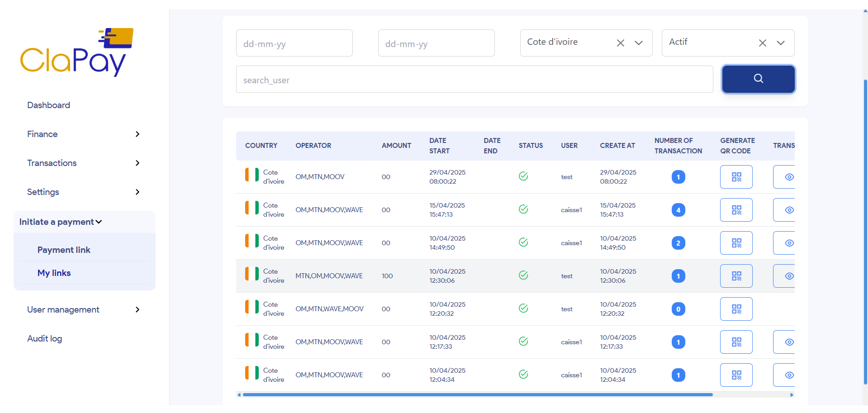Viewport: 868px width, 413px height.
Task: Generate QR code for 10/04/2025 12:20:32 link
Action: point(736,309)
